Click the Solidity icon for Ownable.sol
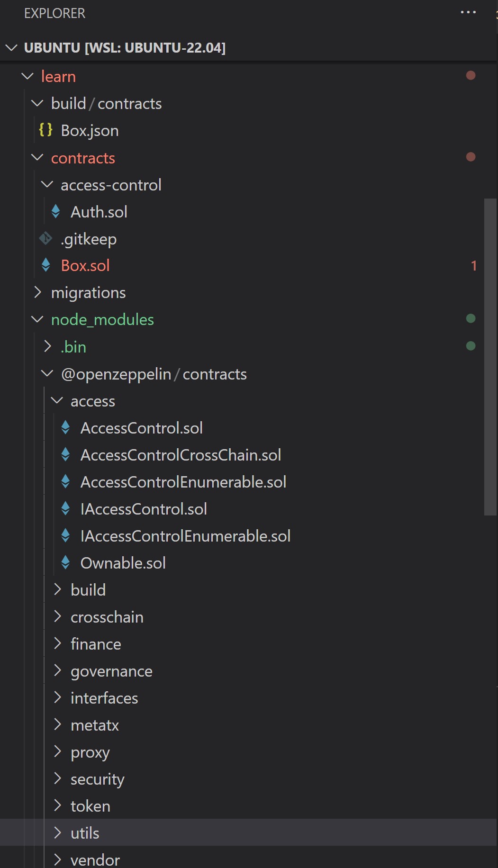 pos(65,563)
